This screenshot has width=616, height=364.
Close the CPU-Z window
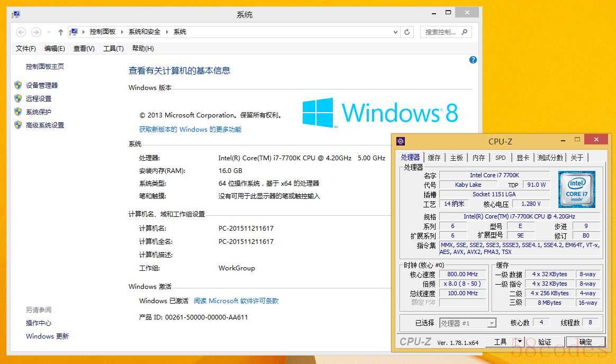(596, 139)
